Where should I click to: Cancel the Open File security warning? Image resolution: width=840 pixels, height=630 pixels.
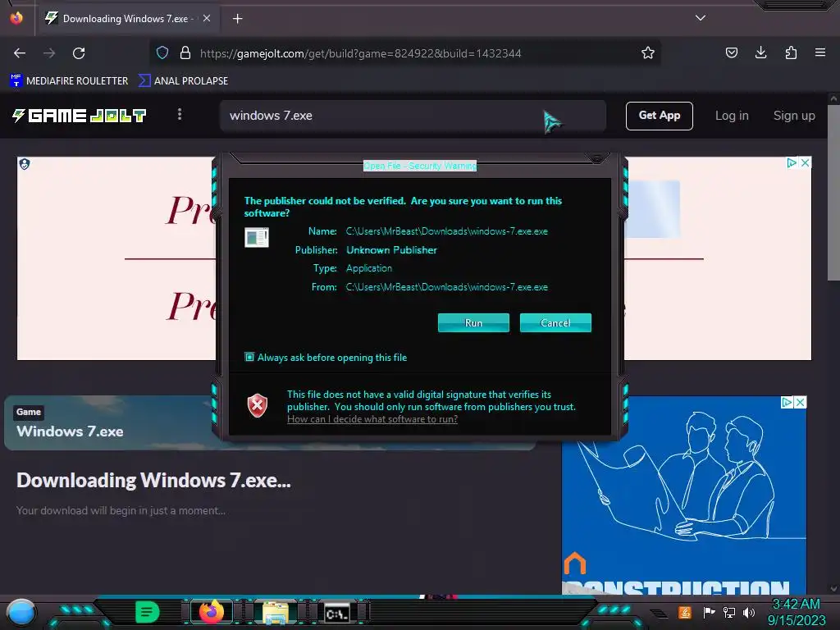(555, 323)
